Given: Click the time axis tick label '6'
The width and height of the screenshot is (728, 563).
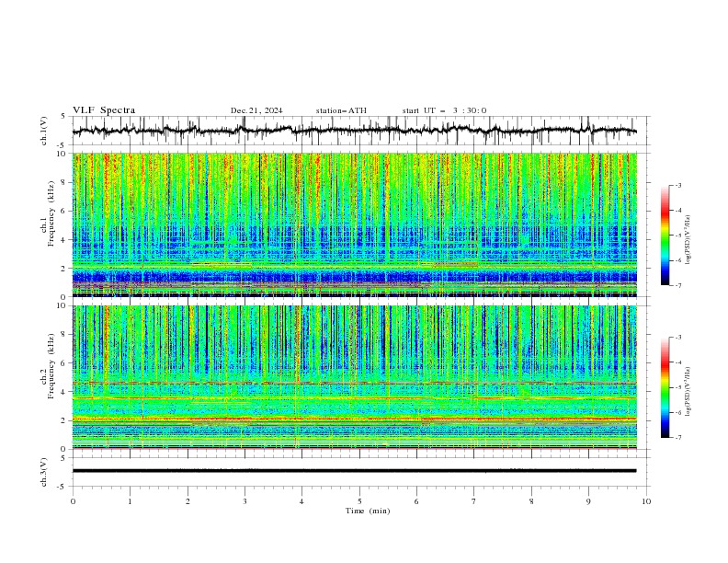Looking at the screenshot, I should [x=416, y=501].
